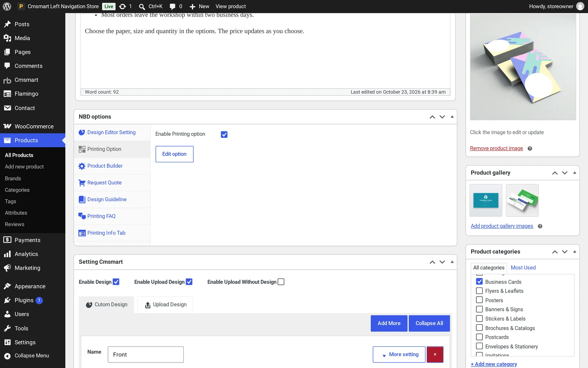Screen dimensions: 588x368
Task: Uncheck the Business Cards category
Action: (x=480, y=282)
